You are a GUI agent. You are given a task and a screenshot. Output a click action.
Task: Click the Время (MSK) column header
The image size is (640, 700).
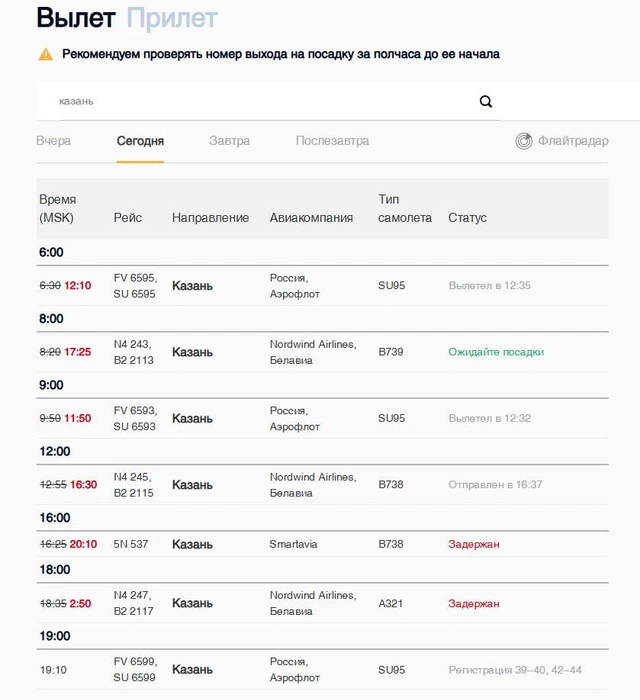tap(58, 208)
